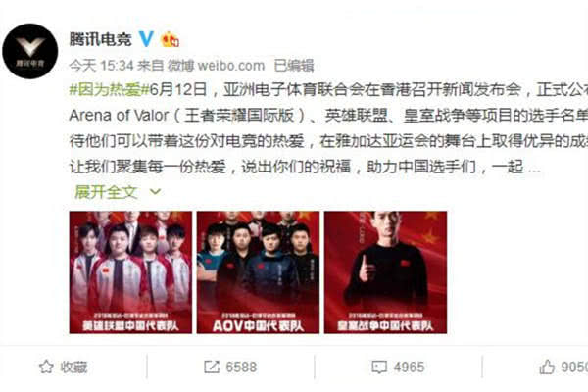Open the AOV中国代表队 team image
Image resolution: width=588 pixels, height=392 pixels.
[x=258, y=272]
